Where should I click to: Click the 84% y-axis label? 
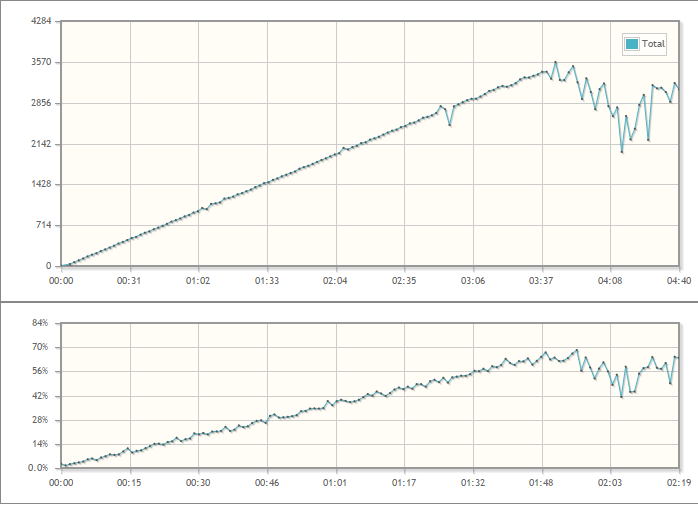[x=40, y=323]
